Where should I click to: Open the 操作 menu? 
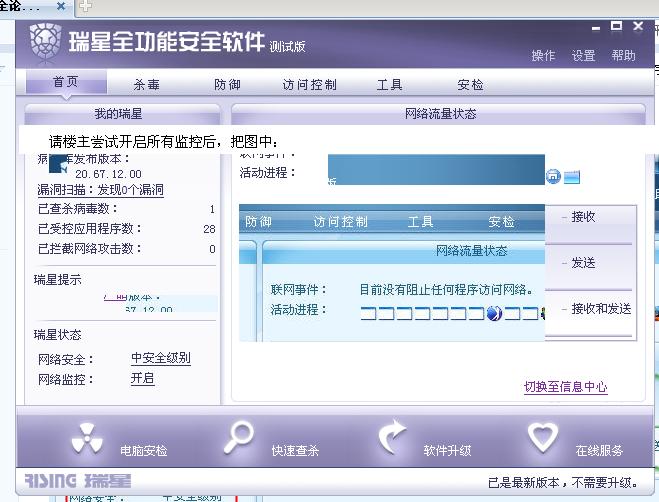(543, 55)
